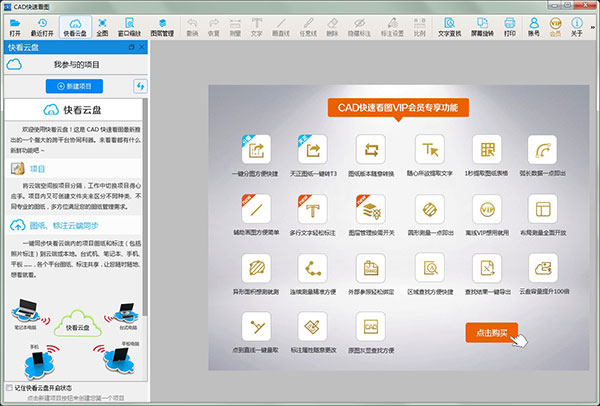Open the 关于 about menu
Screen dimensions: 600x406
[x=577, y=28]
